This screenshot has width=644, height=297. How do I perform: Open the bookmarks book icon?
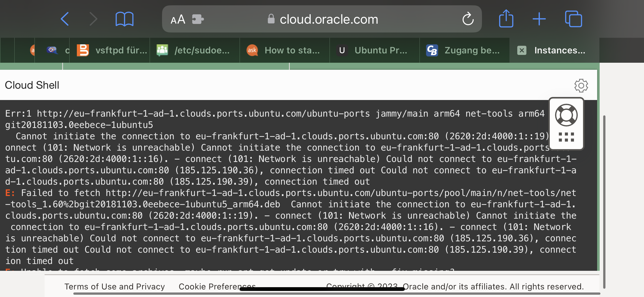point(124,19)
